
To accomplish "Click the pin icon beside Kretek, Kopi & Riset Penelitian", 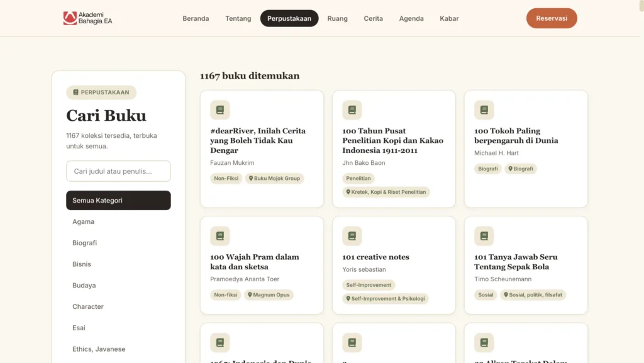I will tap(348, 192).
